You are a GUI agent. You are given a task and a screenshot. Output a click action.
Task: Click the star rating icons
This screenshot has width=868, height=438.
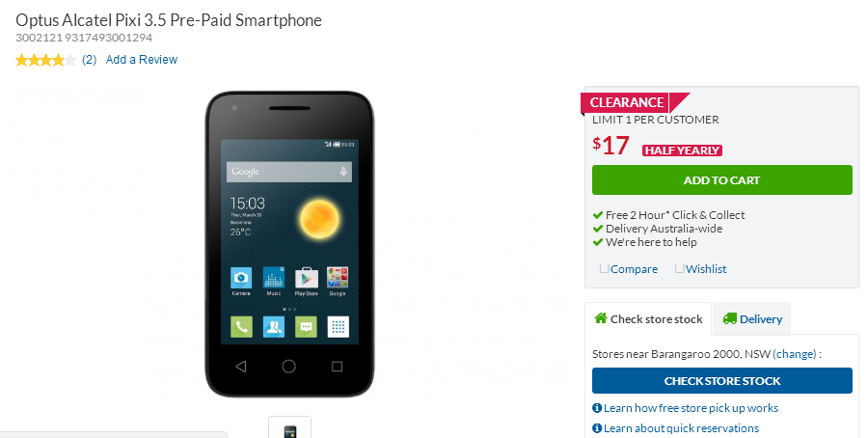point(45,60)
